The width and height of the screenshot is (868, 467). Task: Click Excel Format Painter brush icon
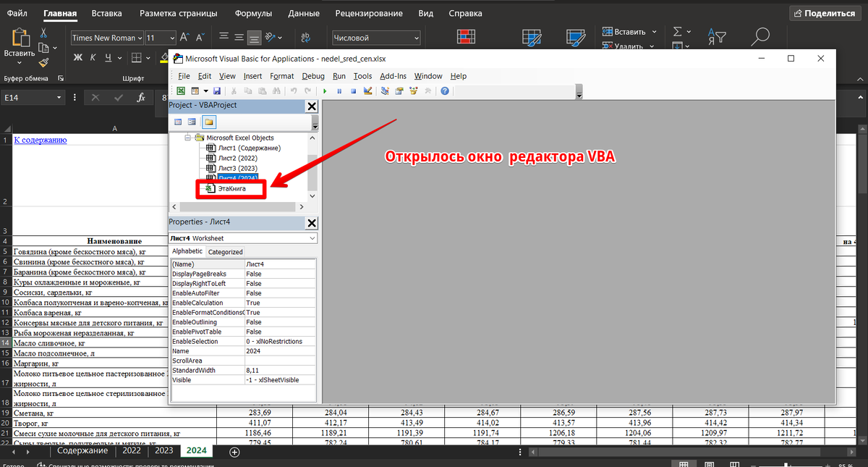pos(44,64)
